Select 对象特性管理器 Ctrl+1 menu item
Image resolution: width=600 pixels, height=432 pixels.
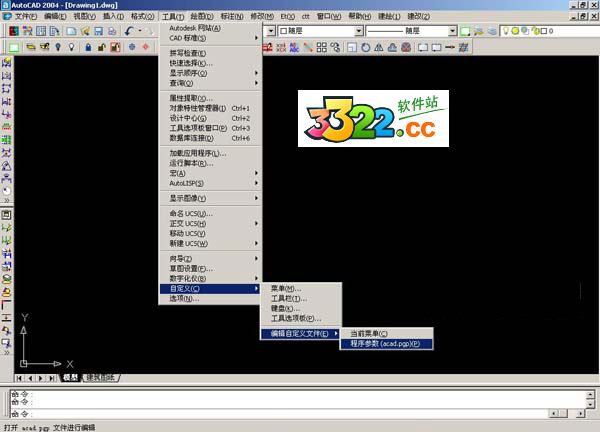point(211,108)
